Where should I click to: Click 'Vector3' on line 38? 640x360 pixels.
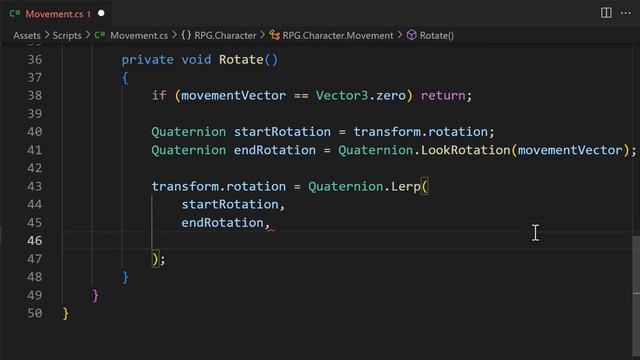342,96
